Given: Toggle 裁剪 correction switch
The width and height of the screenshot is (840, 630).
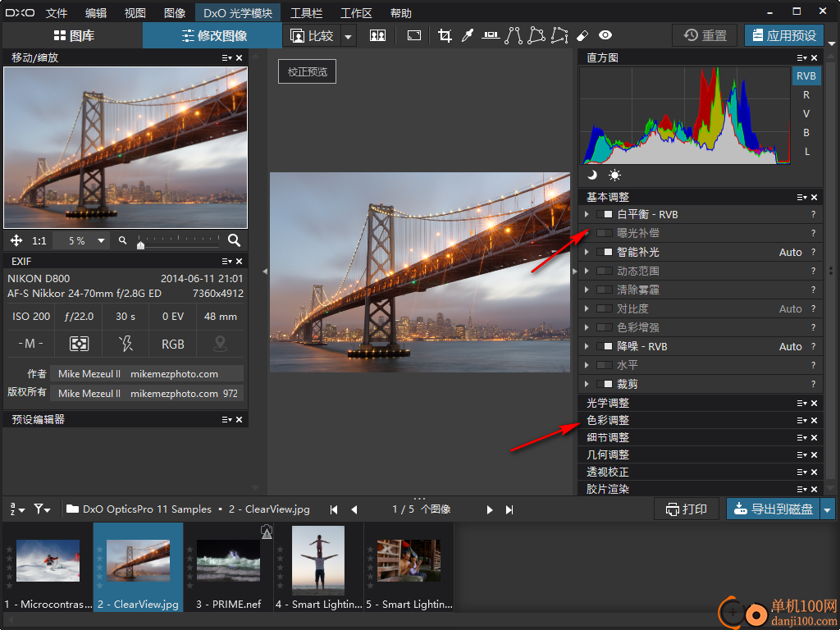Looking at the screenshot, I should pyautogui.click(x=605, y=384).
